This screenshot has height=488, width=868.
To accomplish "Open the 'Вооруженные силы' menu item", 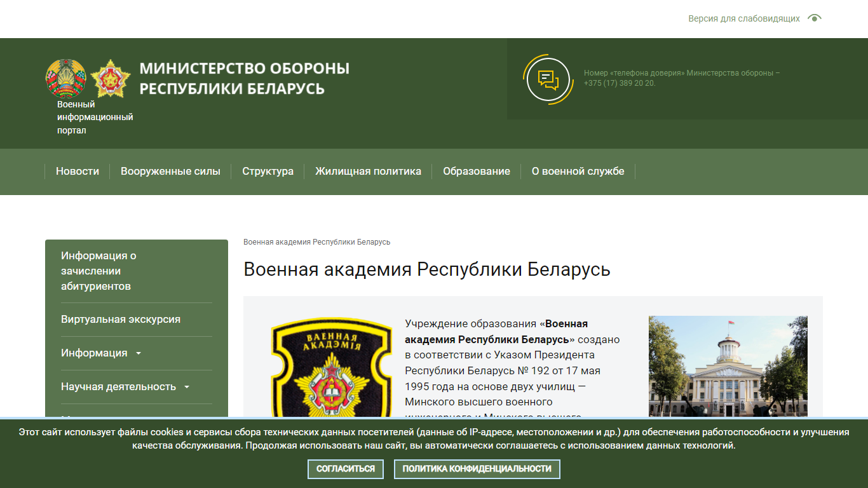I will (170, 171).
